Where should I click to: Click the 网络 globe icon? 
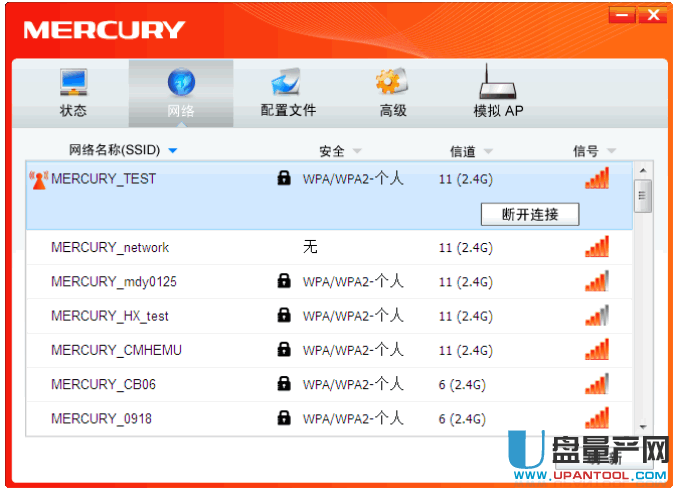point(181,83)
